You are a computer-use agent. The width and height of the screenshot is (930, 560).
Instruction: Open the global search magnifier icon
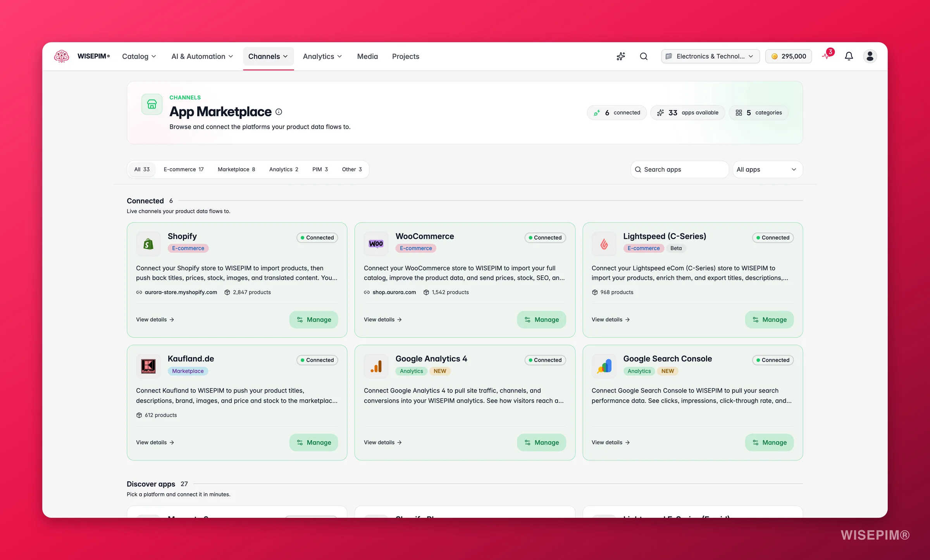[x=644, y=56]
